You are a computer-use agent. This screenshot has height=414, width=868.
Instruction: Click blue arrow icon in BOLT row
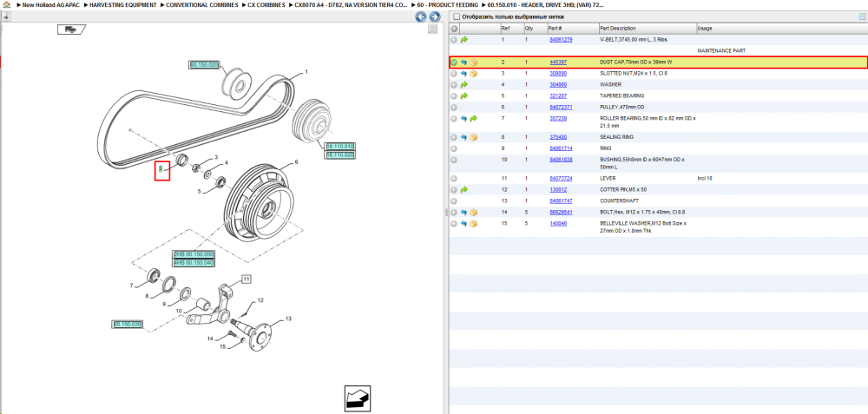coord(464,213)
